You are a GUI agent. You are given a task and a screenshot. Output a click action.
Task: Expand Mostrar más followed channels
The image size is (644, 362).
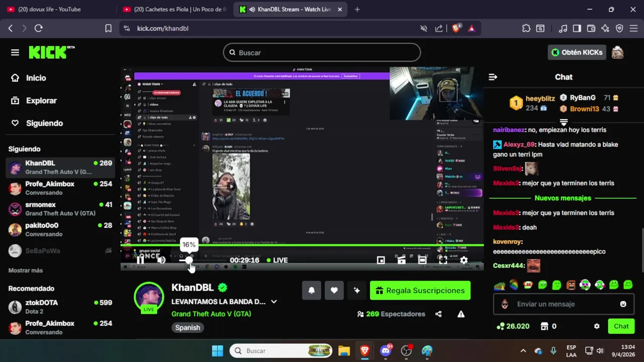tap(26, 270)
